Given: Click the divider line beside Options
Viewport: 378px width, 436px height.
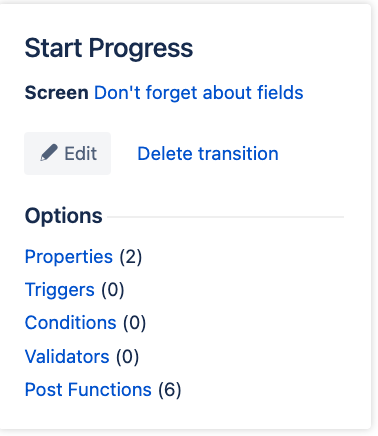Looking at the screenshot, I should (225, 217).
